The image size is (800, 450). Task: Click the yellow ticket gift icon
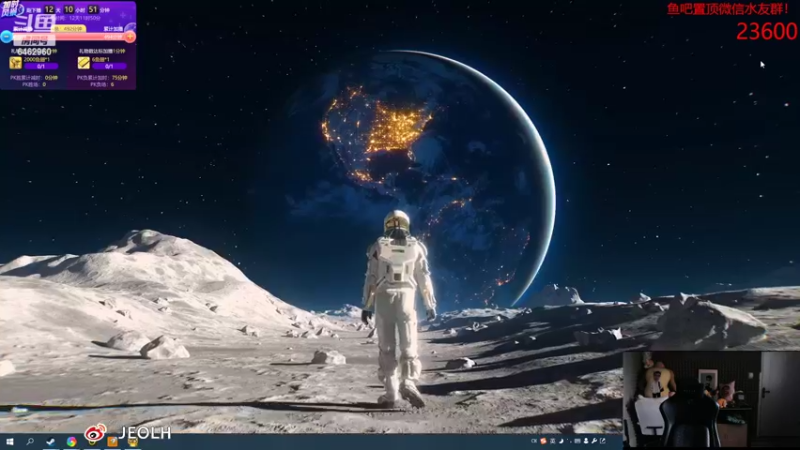coord(84,63)
